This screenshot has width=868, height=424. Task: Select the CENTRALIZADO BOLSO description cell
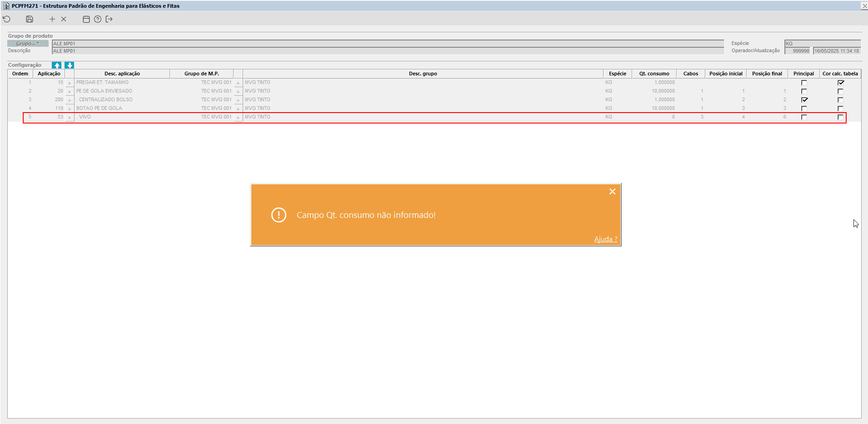[122, 100]
